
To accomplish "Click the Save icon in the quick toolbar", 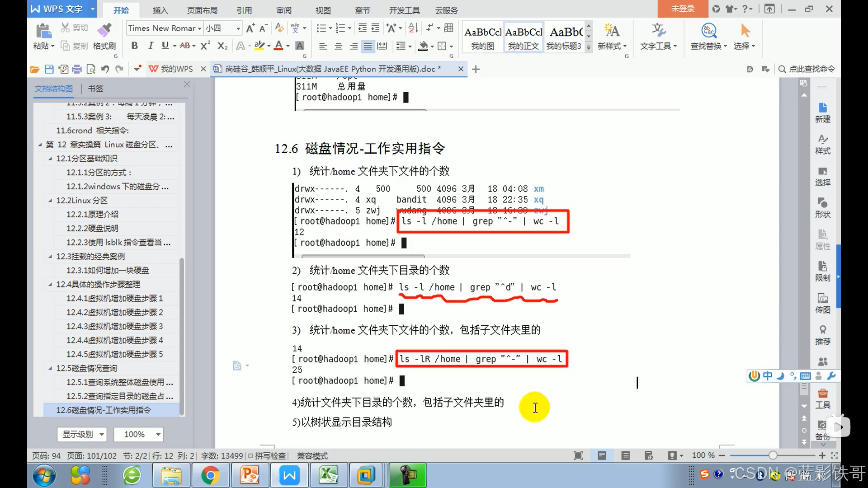I will pyautogui.click(x=49, y=69).
